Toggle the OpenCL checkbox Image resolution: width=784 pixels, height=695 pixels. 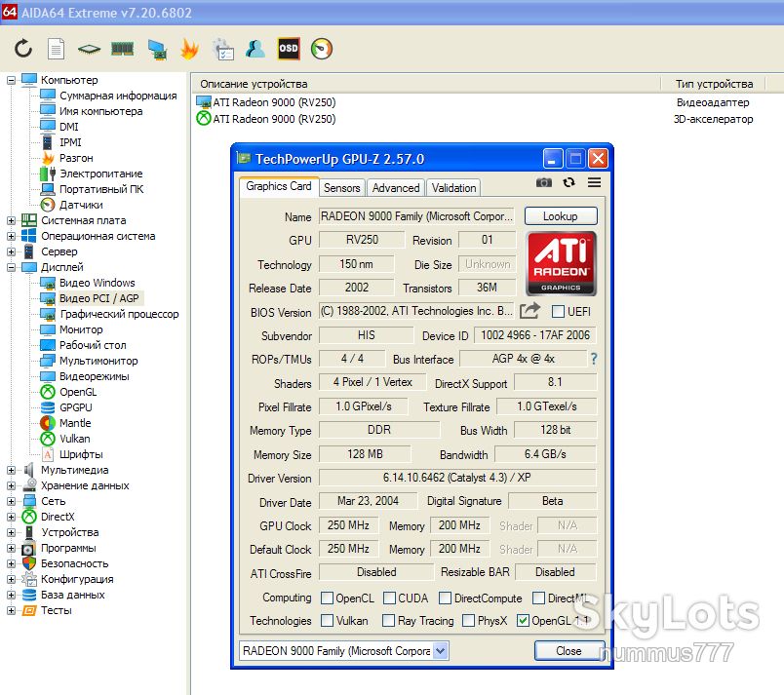tap(327, 598)
